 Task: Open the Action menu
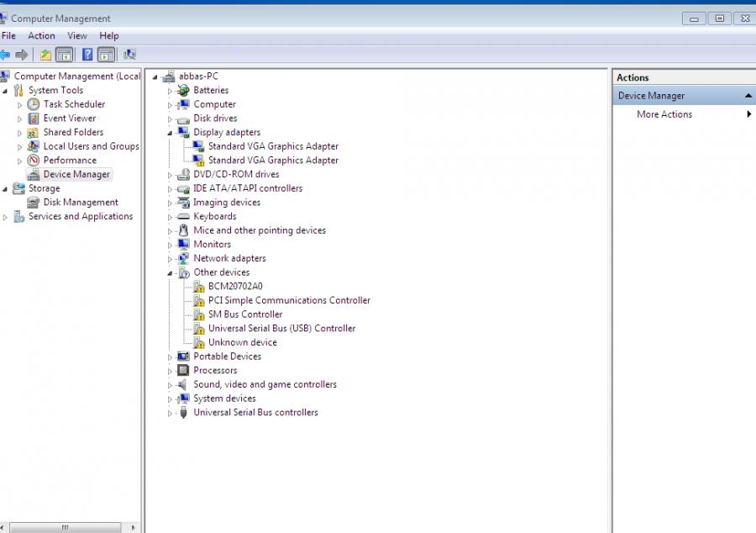click(41, 35)
